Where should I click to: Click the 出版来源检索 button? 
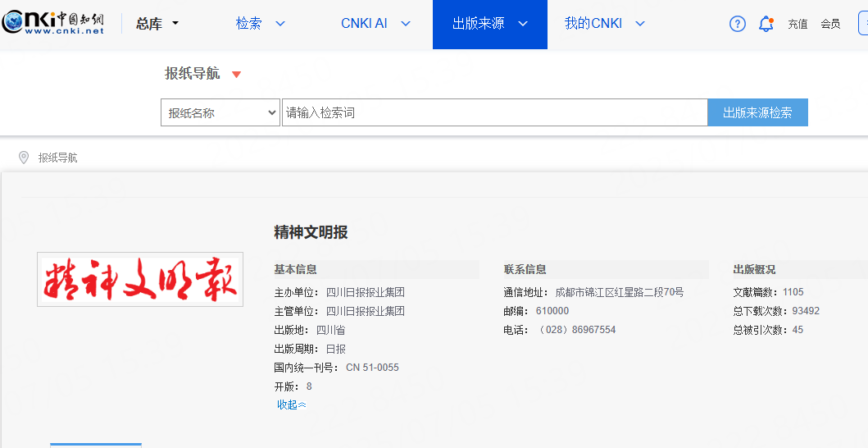(x=758, y=112)
